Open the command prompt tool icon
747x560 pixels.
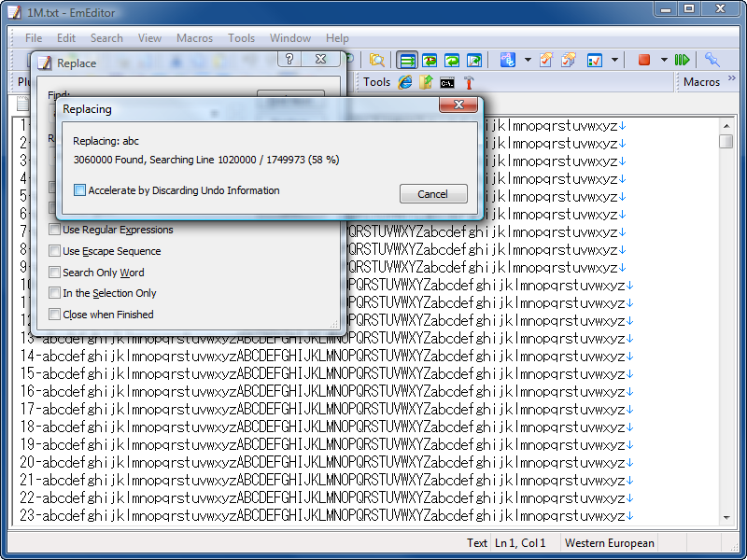[447, 83]
